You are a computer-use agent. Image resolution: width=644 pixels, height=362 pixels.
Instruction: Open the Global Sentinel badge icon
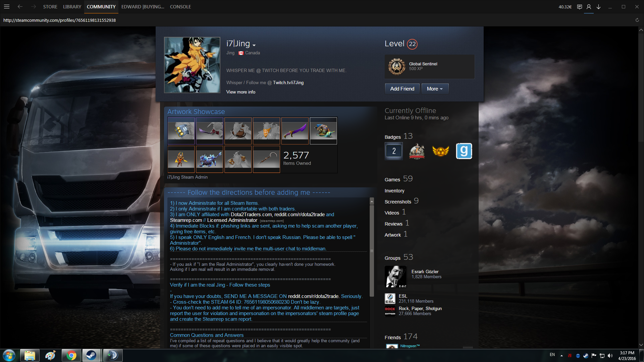pos(397,66)
